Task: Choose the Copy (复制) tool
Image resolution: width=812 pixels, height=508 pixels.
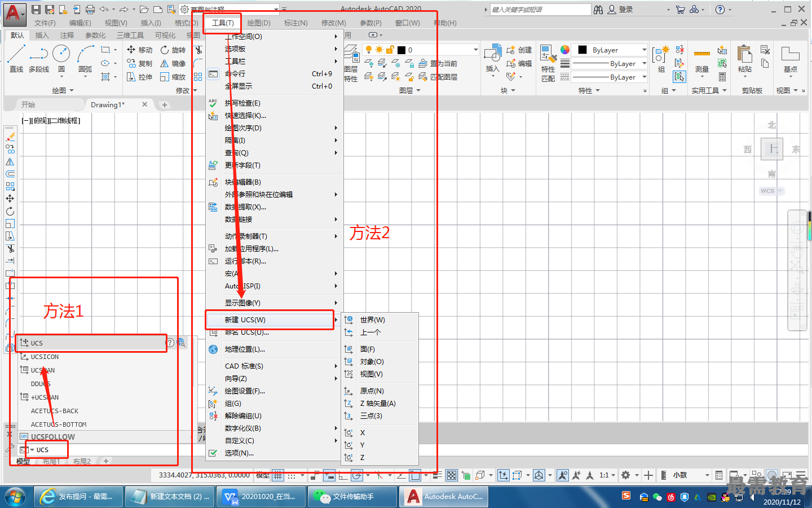Action: [139, 63]
